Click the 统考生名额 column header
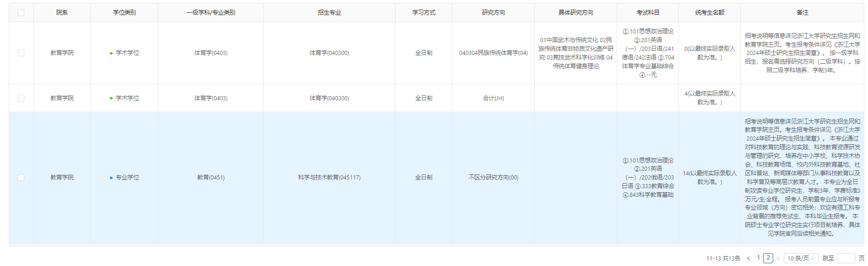 tap(710, 13)
